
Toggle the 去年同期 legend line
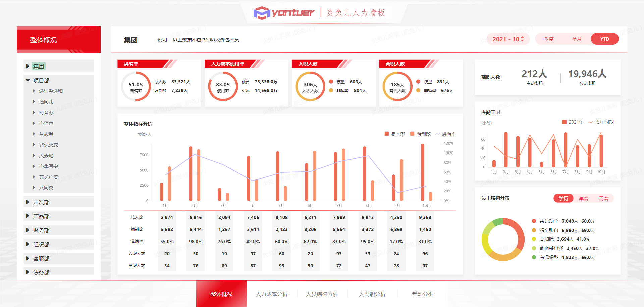click(x=591, y=122)
